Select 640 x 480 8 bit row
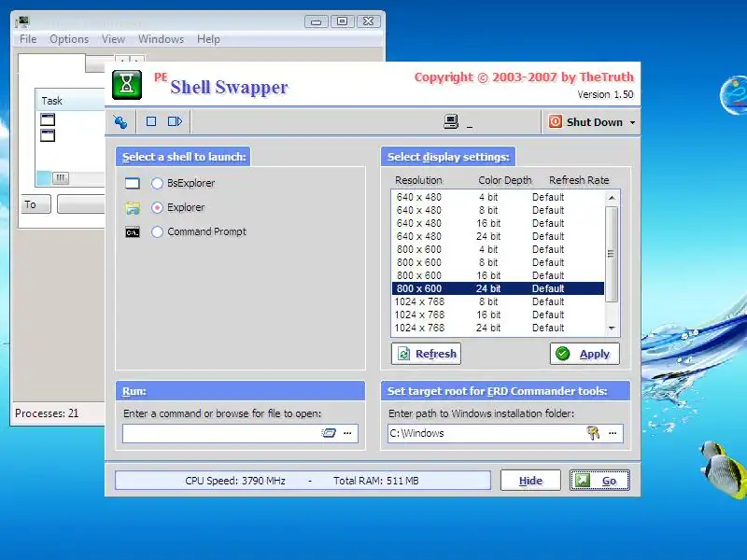 pyautogui.click(x=498, y=210)
